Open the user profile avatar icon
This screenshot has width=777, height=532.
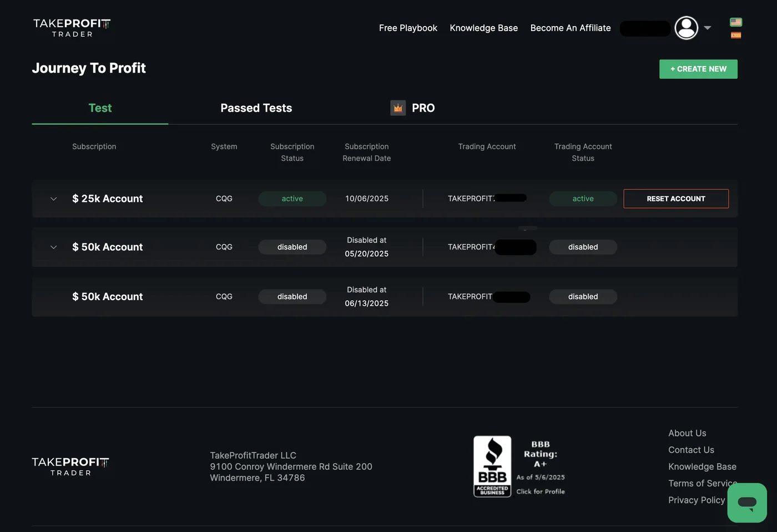coord(687,28)
